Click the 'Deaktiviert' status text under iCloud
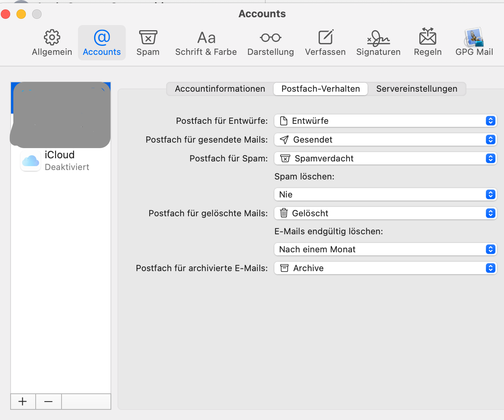 coord(67,167)
